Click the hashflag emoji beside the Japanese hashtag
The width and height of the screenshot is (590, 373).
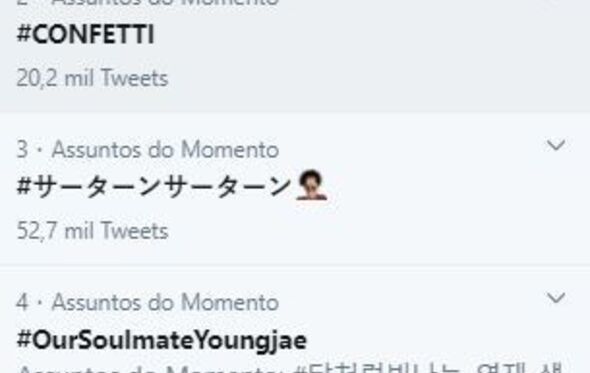pyautogui.click(x=311, y=185)
